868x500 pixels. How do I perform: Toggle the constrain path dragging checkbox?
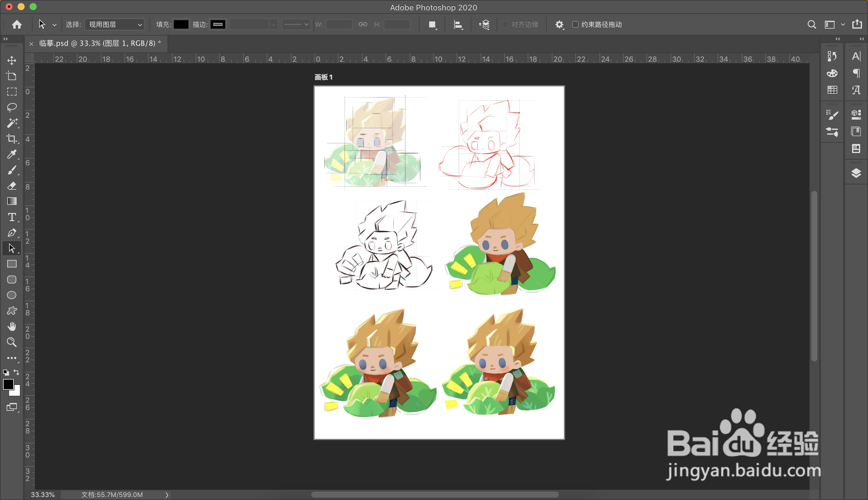[575, 24]
